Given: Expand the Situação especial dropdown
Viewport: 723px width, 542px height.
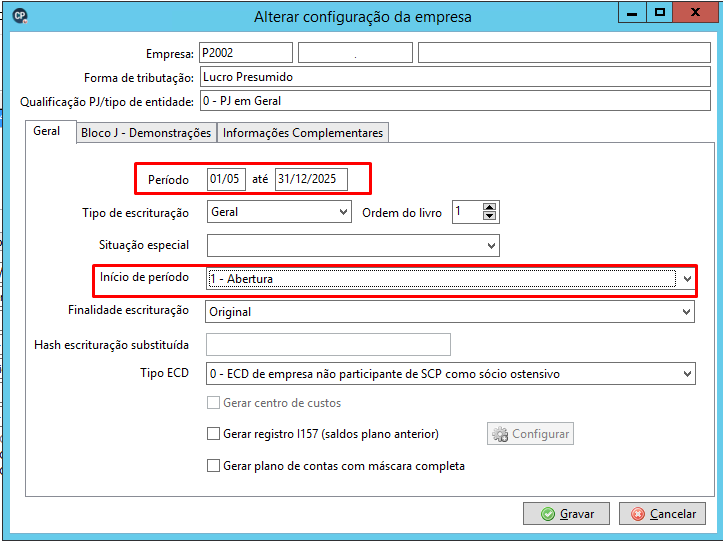Looking at the screenshot, I should (x=492, y=245).
